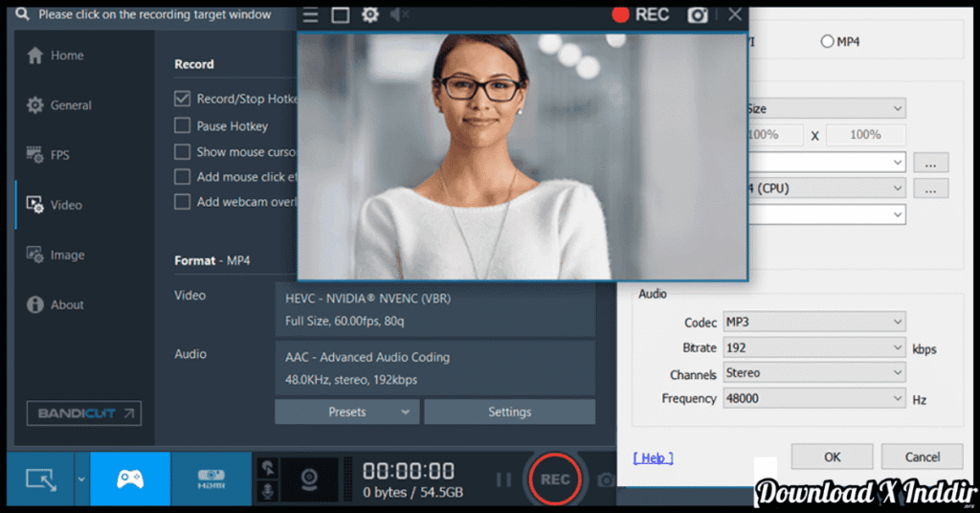Enable the Pause Hotkey checkbox
Screen dimensions: 980x513
pos(182,125)
